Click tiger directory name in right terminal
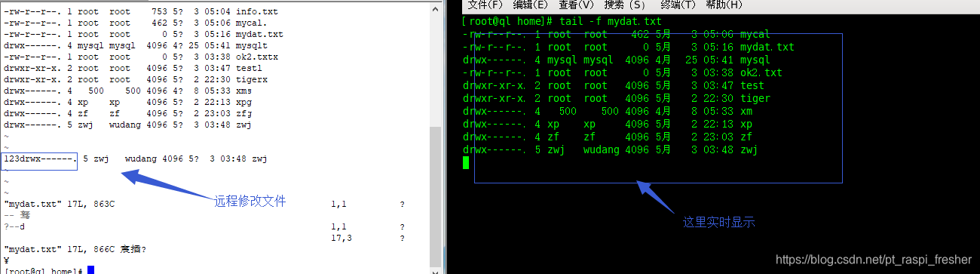The image size is (980, 274). (x=755, y=98)
